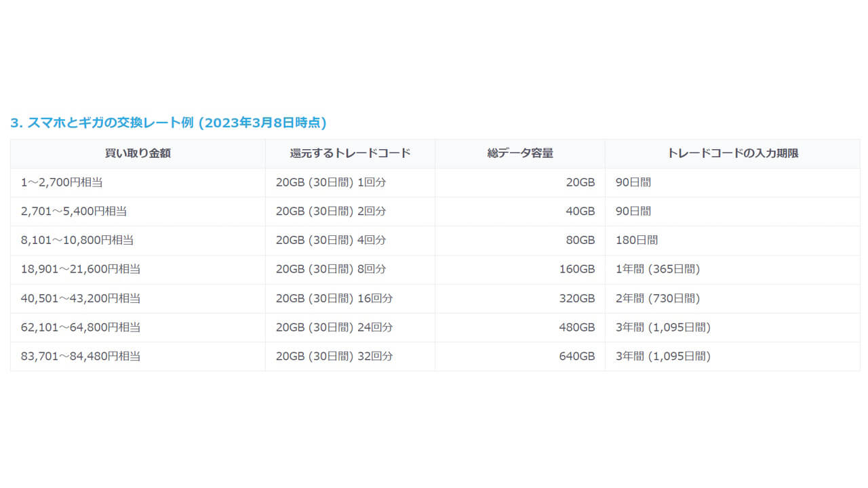Select the 還元するトレードコード column header

click(350, 153)
